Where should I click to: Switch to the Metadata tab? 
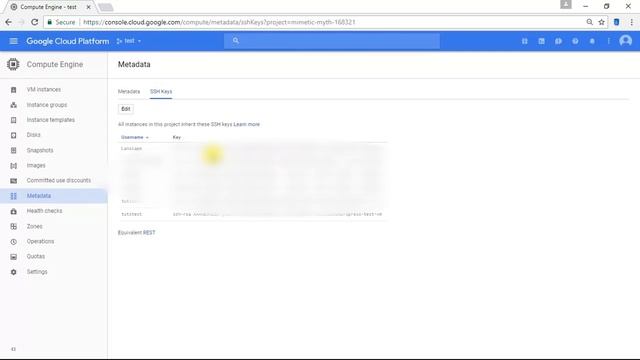(x=129, y=91)
